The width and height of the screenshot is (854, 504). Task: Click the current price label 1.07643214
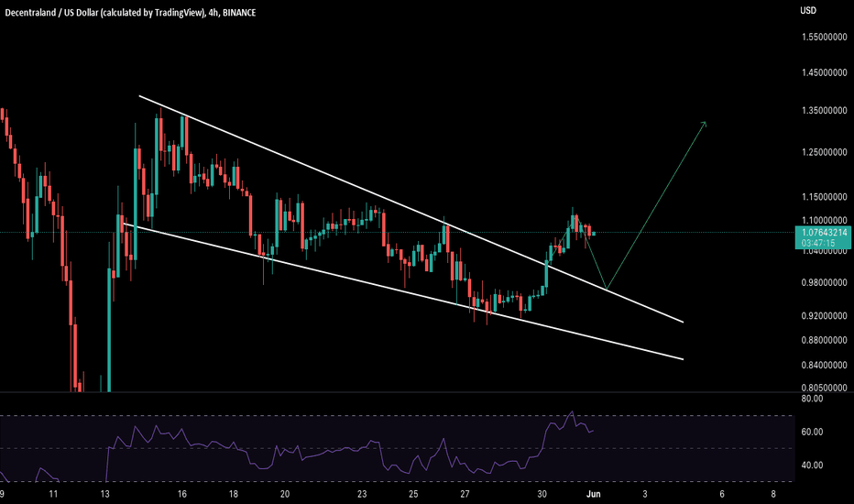(824, 233)
